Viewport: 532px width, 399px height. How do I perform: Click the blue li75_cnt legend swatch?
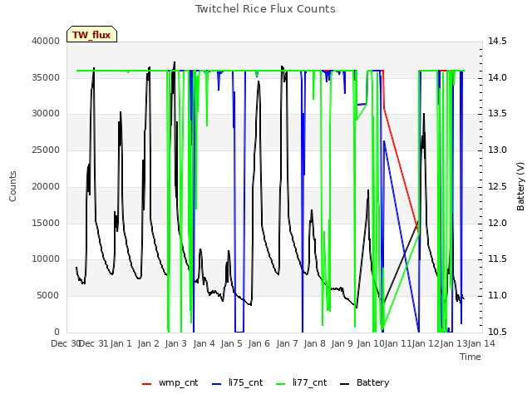click(x=216, y=384)
